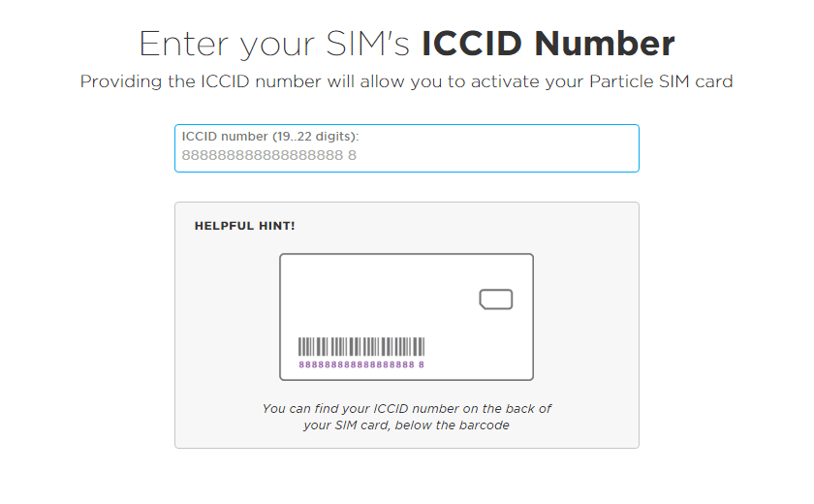Viewport: 814px width, 504px height.
Task: Click the hint line "You can find your ICCID"
Action: click(406, 409)
